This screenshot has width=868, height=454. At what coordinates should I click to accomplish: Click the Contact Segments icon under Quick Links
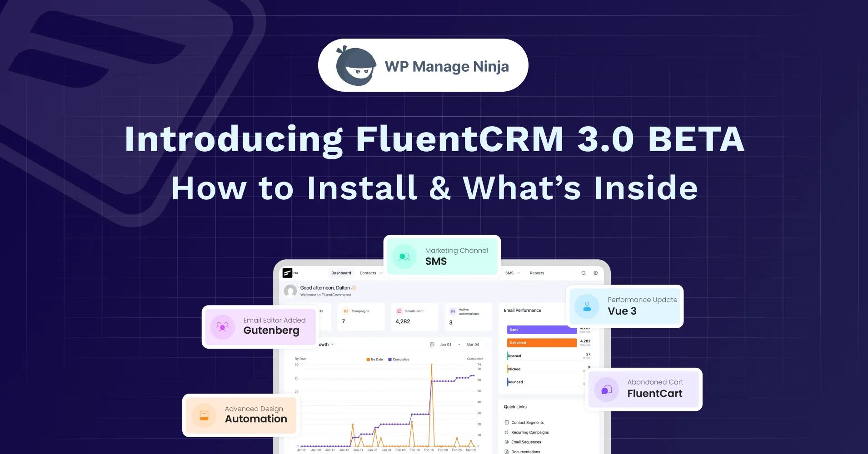coord(506,422)
